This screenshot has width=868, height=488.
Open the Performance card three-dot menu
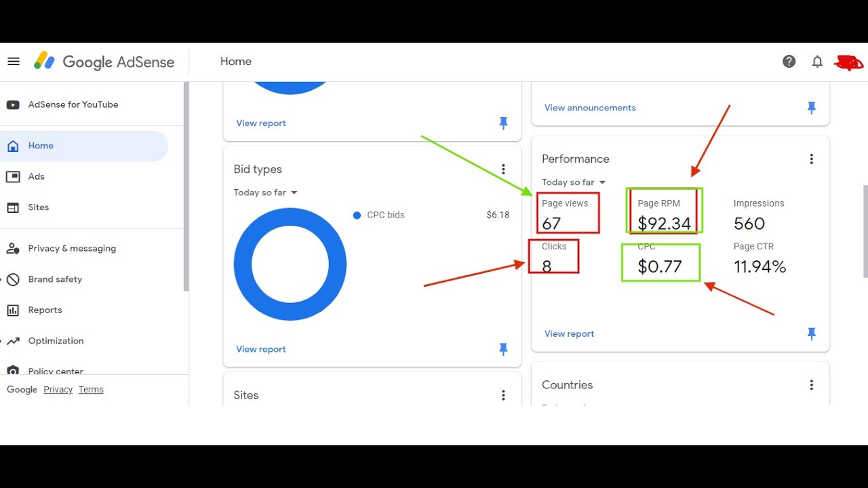click(811, 159)
